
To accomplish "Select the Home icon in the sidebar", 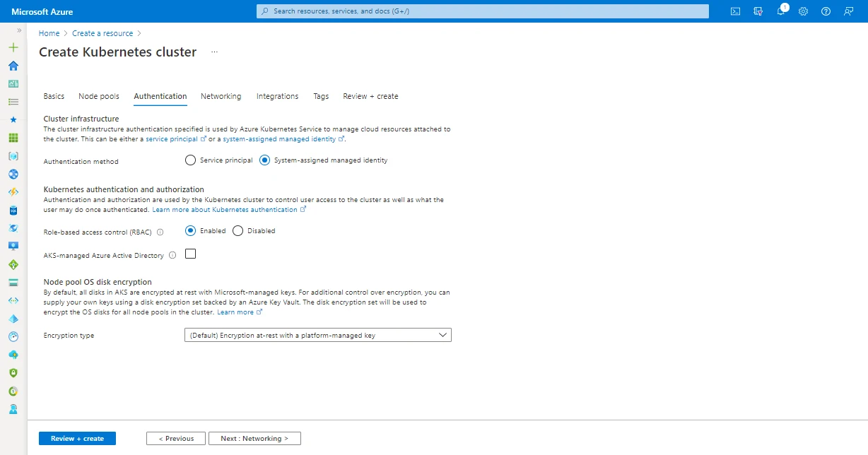I will click(x=13, y=66).
